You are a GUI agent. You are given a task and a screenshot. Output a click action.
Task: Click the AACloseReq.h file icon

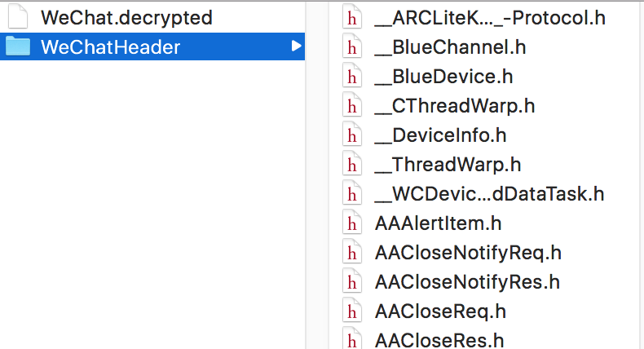click(352, 311)
